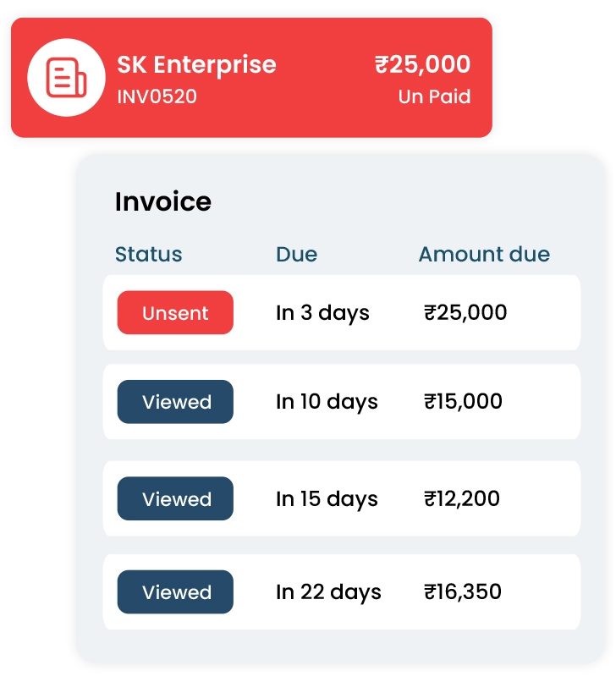
Task: Sort by the Amount due column header
Action: click(484, 255)
